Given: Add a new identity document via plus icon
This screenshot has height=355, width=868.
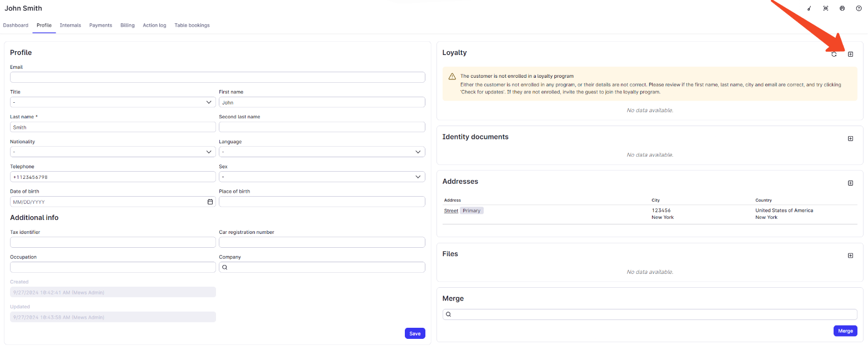Looking at the screenshot, I should [850, 138].
